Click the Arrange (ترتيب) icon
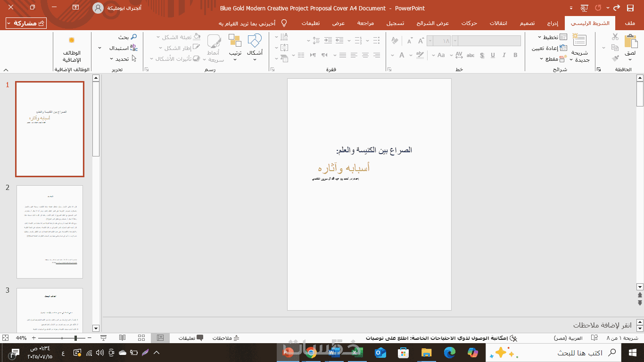 (235, 41)
